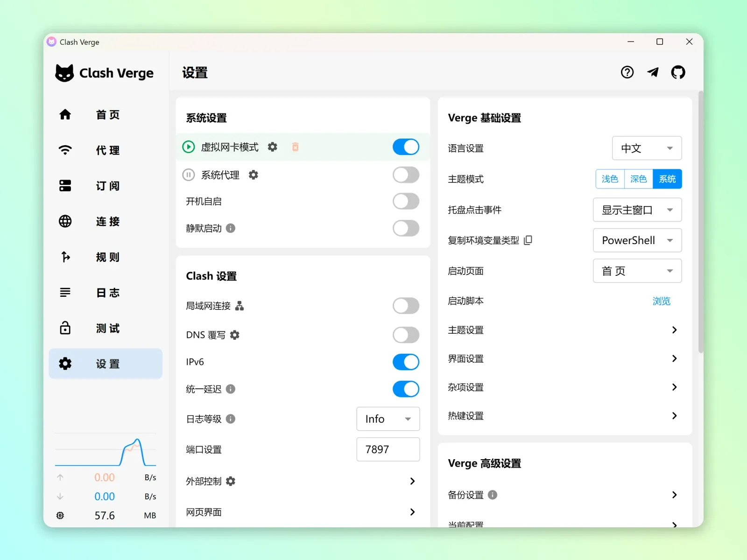Click the memory chip icon beside 57.6 MB

pyautogui.click(x=60, y=515)
